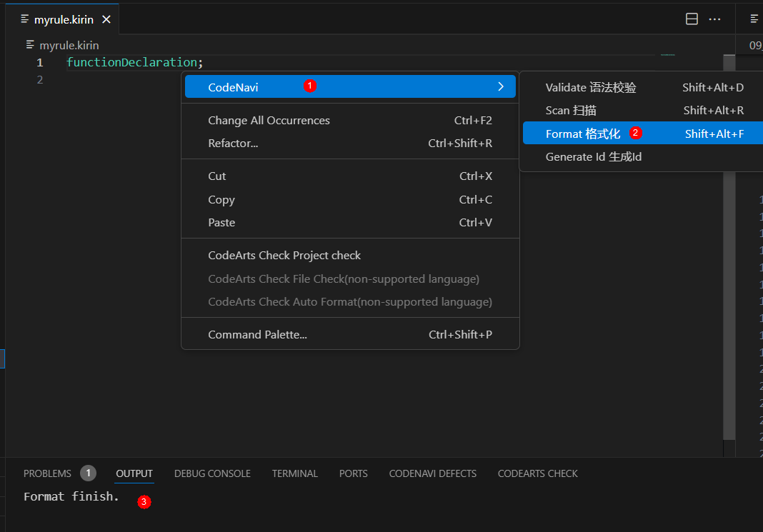Select Generate Id 生成Id option
Screen dimensions: 763x532
tap(593, 156)
